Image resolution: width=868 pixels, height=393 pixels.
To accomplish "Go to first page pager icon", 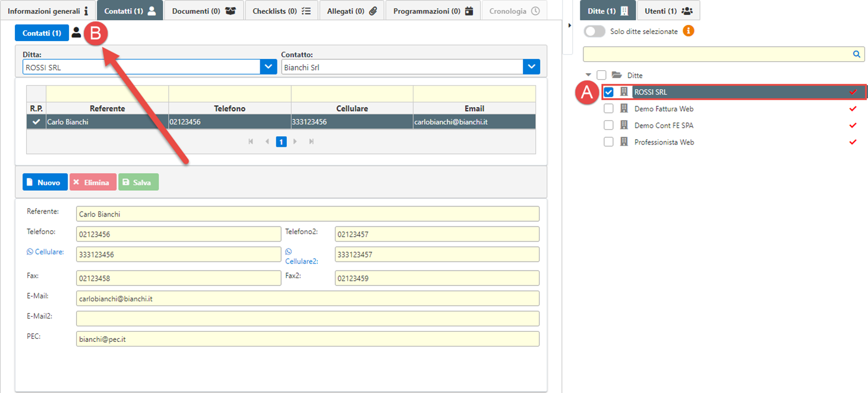I will [251, 142].
